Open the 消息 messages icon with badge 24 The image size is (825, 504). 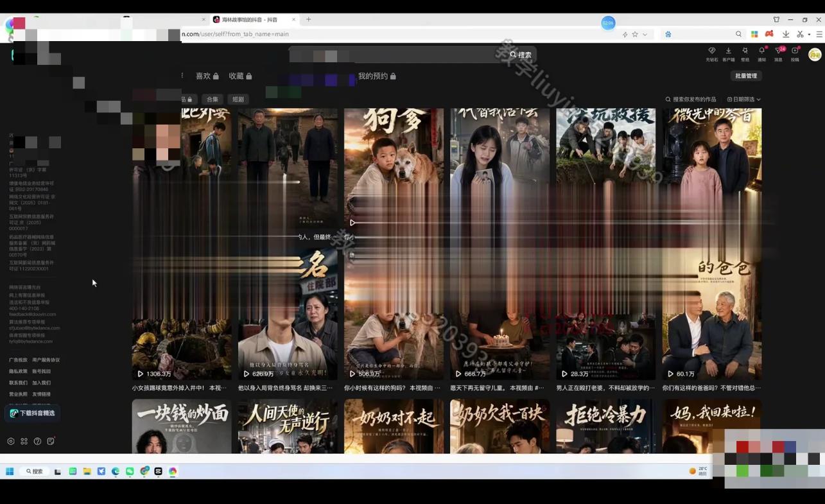[x=778, y=51]
